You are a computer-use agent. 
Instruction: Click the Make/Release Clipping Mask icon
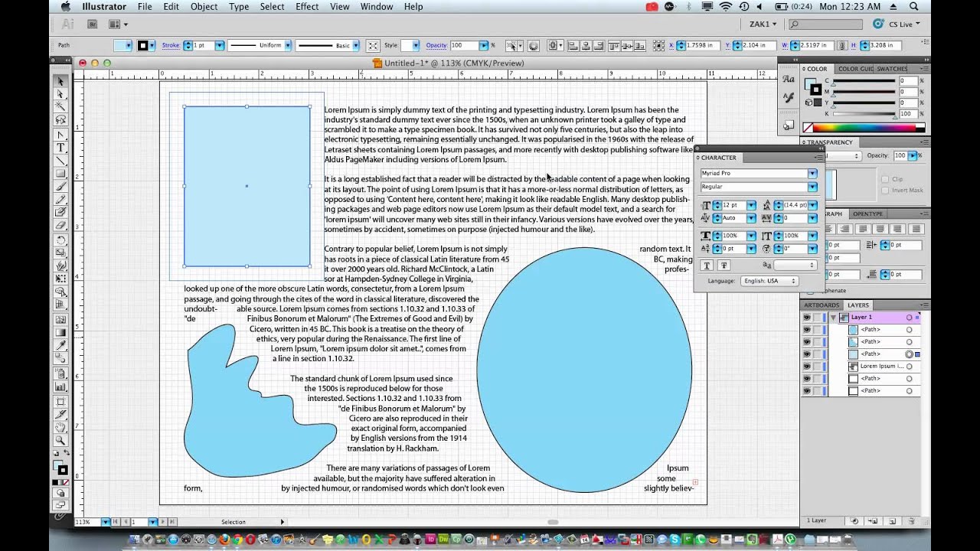point(855,521)
